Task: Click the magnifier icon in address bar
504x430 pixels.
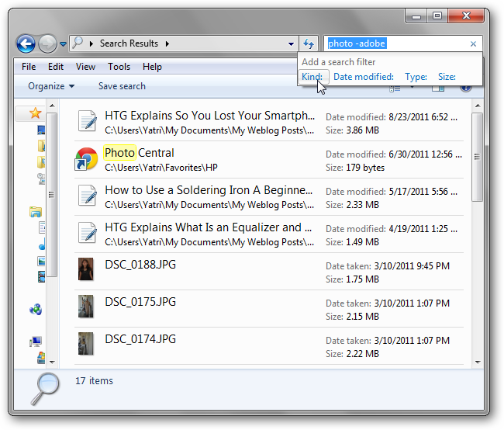Action: point(78,43)
